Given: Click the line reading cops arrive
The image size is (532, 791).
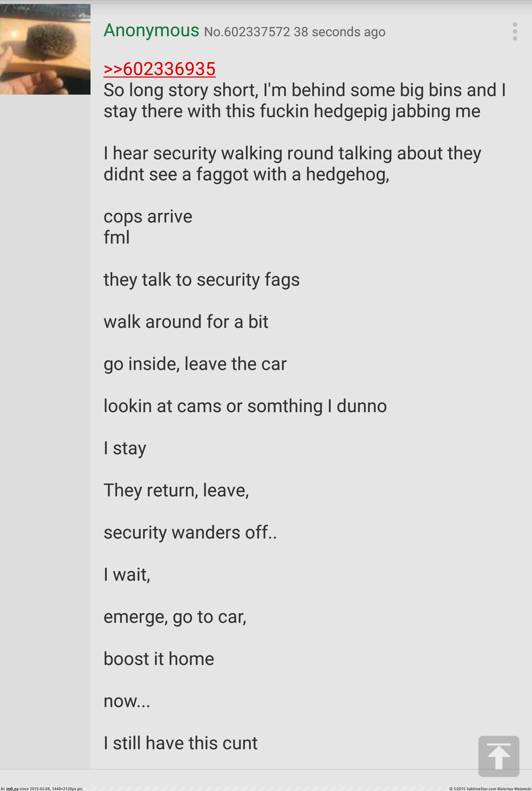Looking at the screenshot, I should tap(148, 217).
